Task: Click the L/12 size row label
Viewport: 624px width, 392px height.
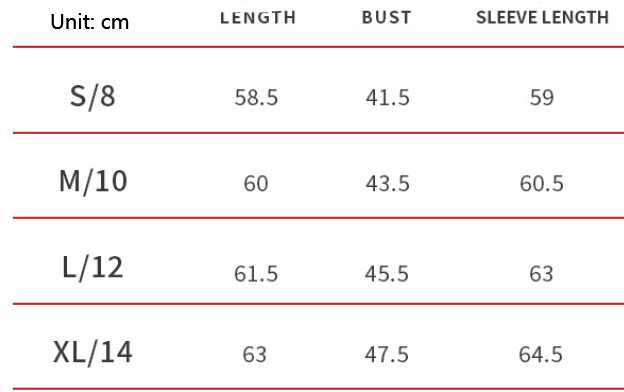Action: [92, 267]
